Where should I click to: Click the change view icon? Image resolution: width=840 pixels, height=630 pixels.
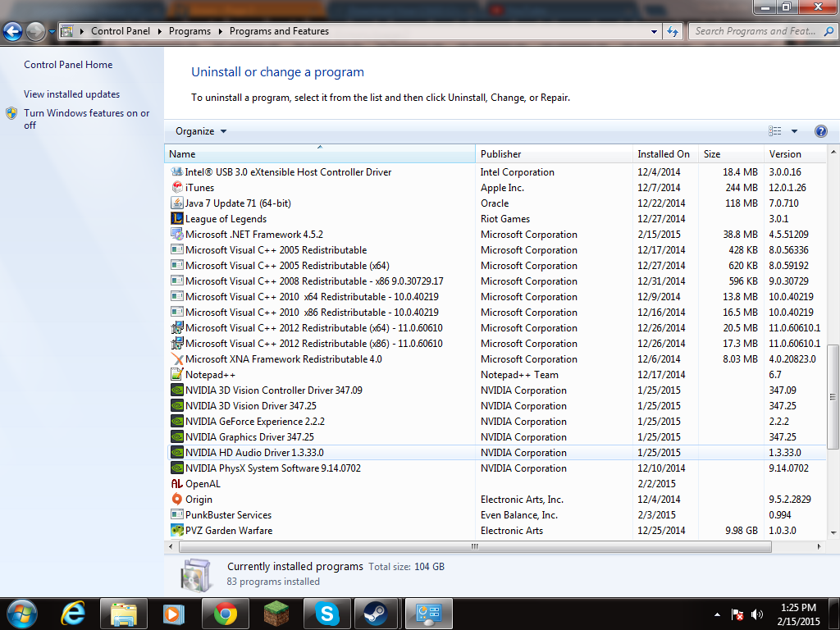[774, 131]
